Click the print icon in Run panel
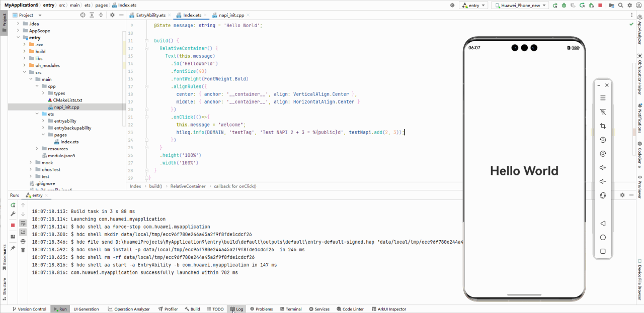 coord(23,241)
